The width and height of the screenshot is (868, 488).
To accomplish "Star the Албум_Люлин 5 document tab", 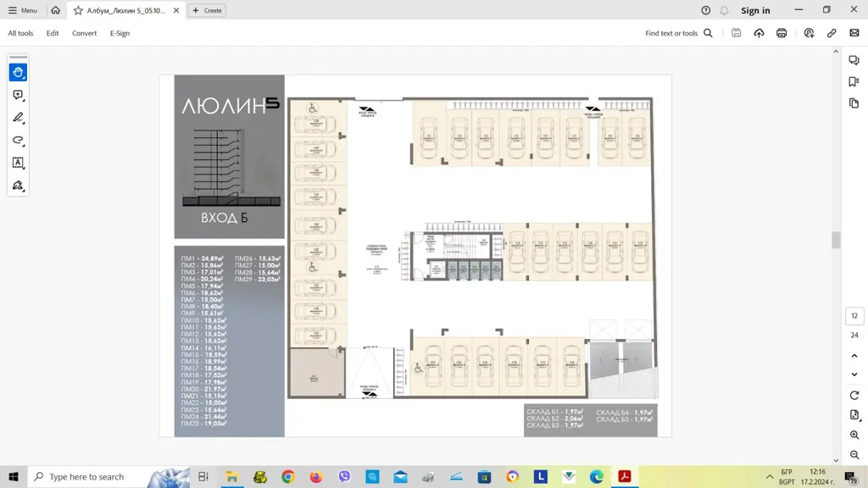I will [78, 11].
